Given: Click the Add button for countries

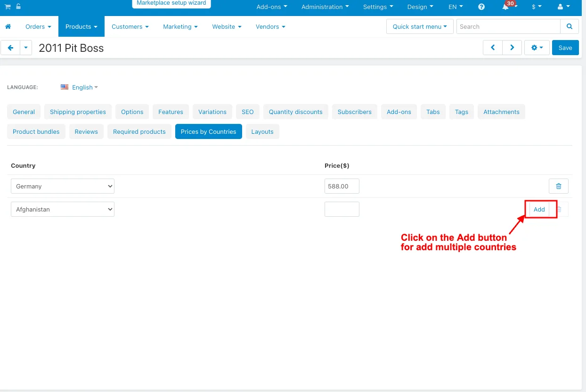Looking at the screenshot, I should point(539,209).
